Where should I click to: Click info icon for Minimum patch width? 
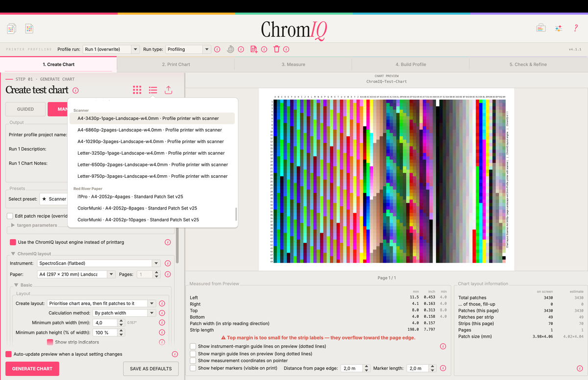tap(162, 323)
